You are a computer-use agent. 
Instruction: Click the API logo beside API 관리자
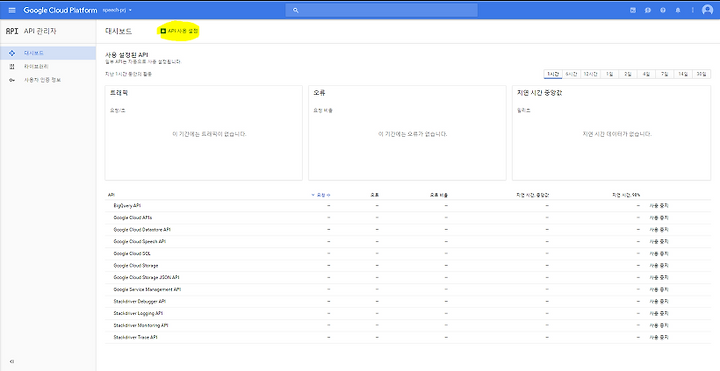[x=12, y=31]
